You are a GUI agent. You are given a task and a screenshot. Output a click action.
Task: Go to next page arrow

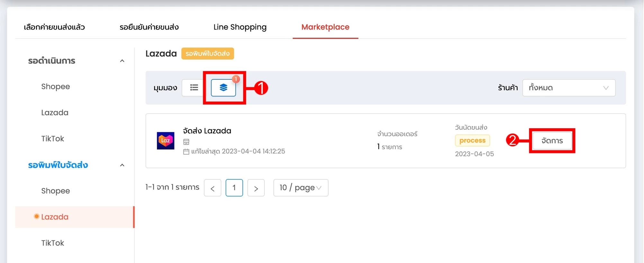(x=256, y=188)
